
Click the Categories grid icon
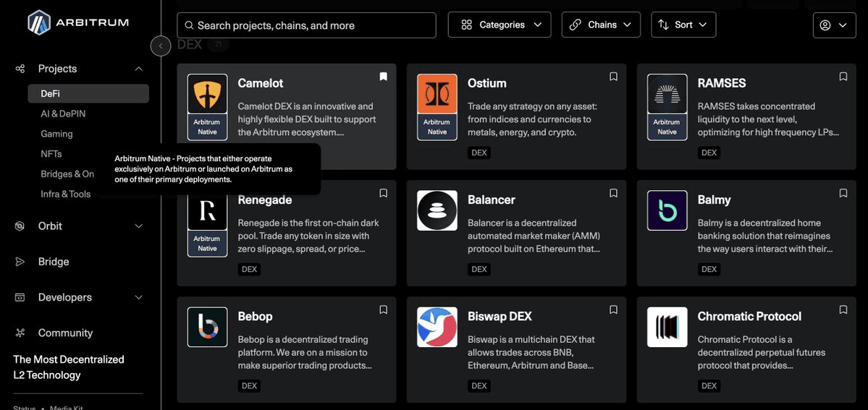coord(467,25)
